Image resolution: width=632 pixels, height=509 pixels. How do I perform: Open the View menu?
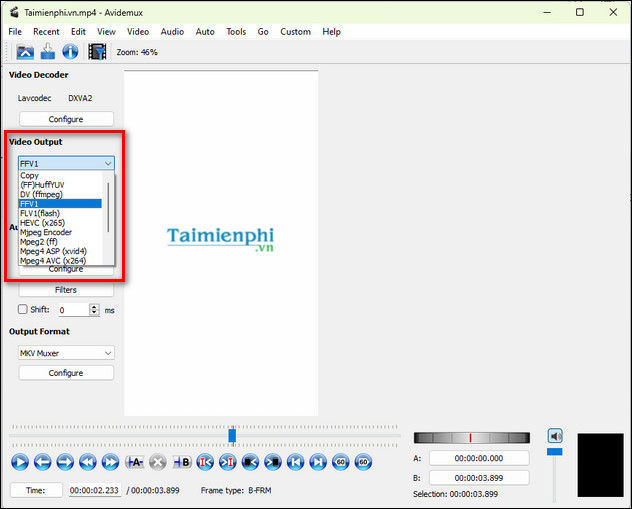[106, 31]
